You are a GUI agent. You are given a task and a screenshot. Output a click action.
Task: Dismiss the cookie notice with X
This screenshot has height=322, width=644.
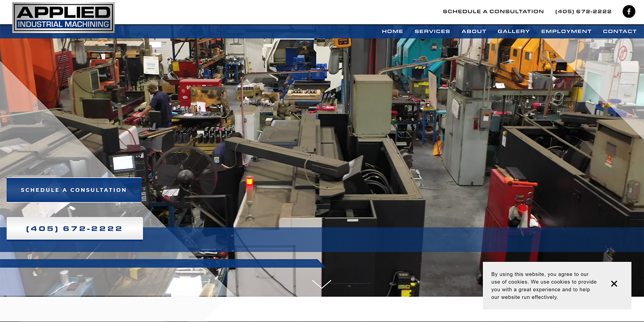[614, 284]
